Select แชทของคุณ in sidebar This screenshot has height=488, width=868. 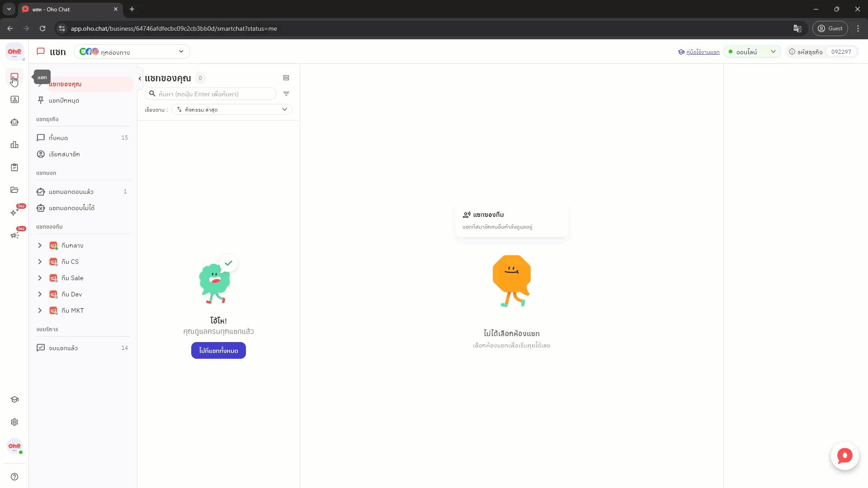click(x=84, y=84)
